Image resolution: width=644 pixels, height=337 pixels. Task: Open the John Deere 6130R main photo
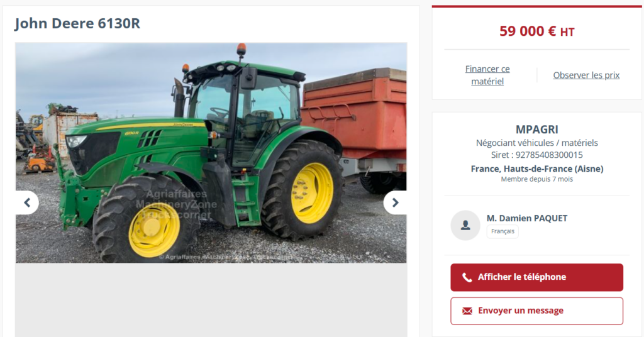coord(211,153)
